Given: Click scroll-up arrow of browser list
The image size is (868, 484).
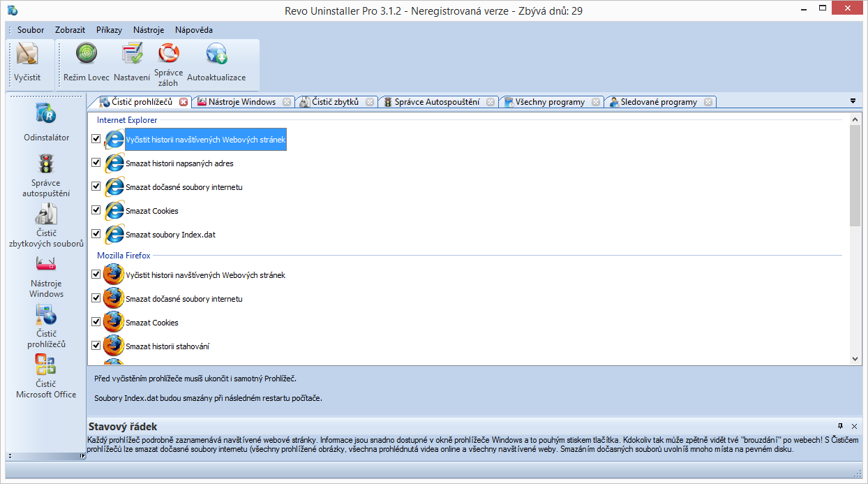Looking at the screenshot, I should click(856, 120).
